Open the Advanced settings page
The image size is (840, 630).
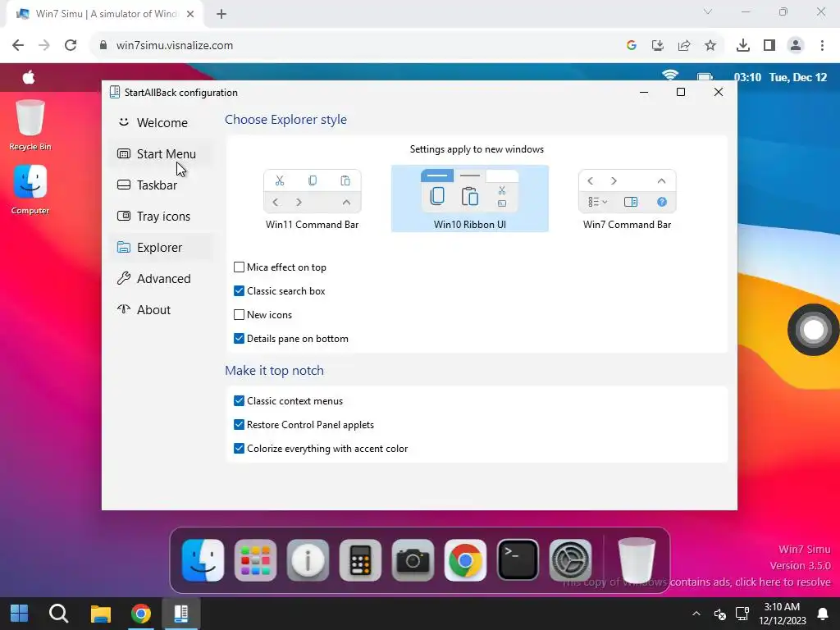[161, 279]
